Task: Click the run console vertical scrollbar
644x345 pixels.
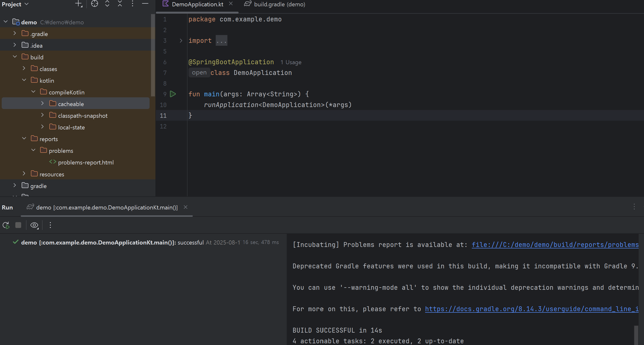Action: (x=636, y=335)
